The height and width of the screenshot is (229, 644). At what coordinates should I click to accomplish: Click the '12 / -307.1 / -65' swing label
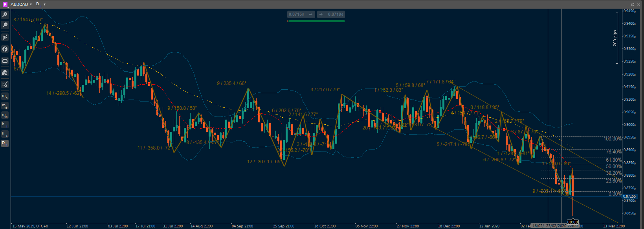[x=264, y=162]
